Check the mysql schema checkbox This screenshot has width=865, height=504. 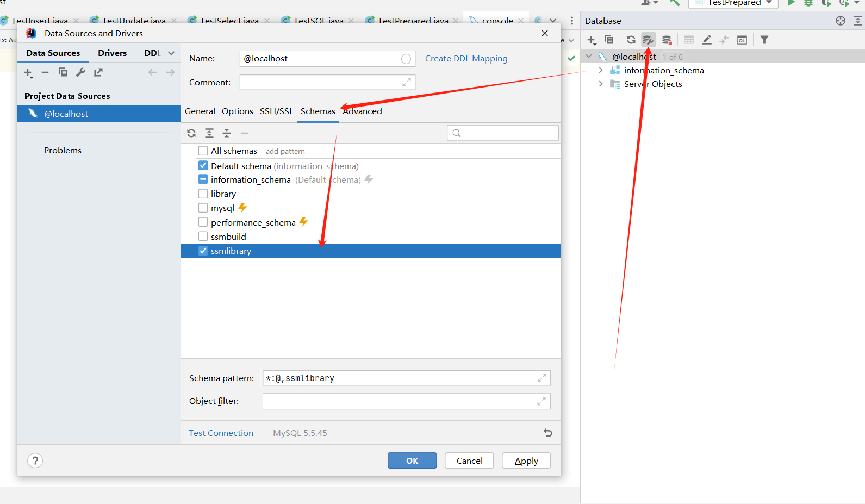(x=203, y=208)
